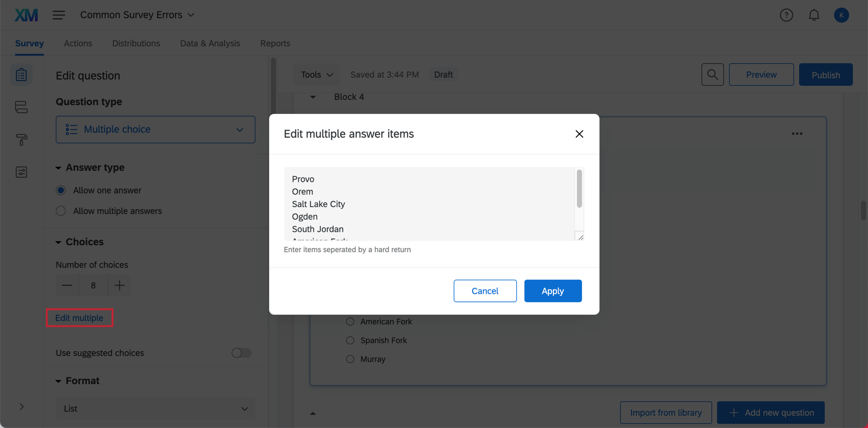Click the Preview button

[x=761, y=75]
